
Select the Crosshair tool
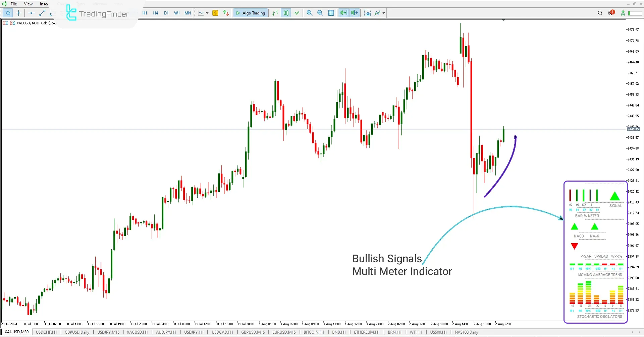[18, 13]
